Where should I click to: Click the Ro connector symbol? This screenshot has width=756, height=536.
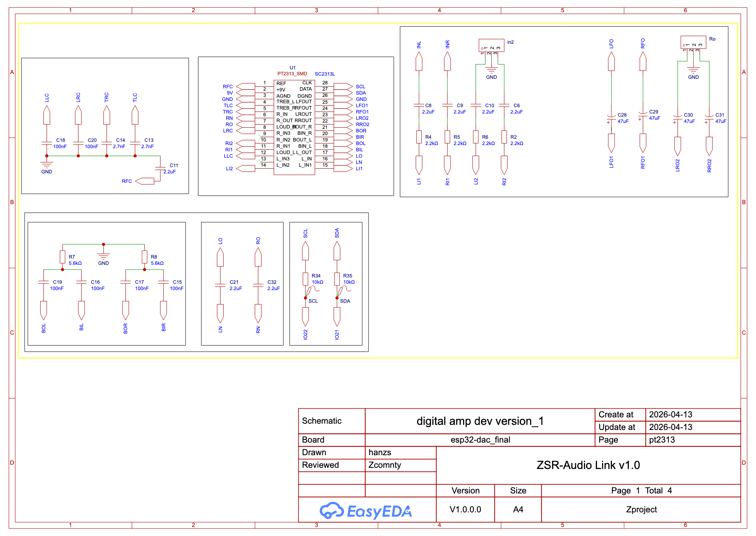[693, 42]
